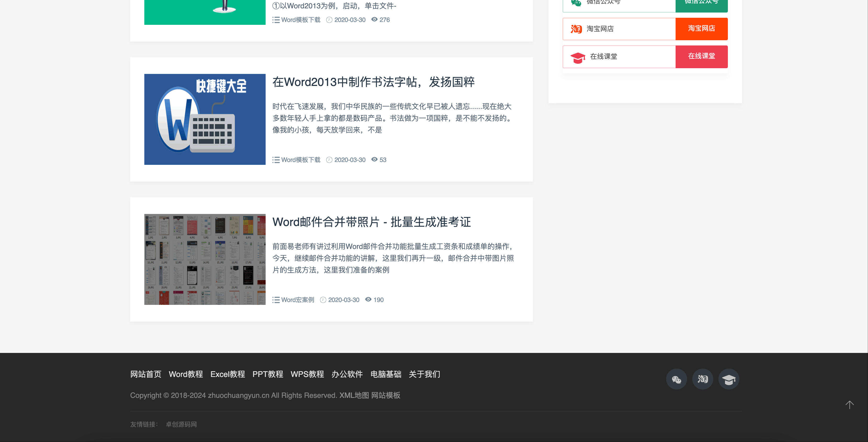Screen dimensions: 868x442
Task: Open the Excel教程 footer menu item
Action: [x=227, y=374]
